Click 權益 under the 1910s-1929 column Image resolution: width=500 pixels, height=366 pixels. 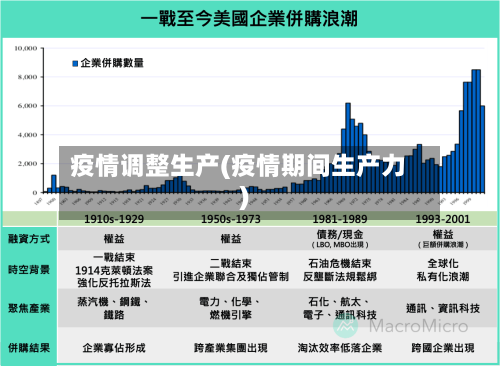[114, 239]
